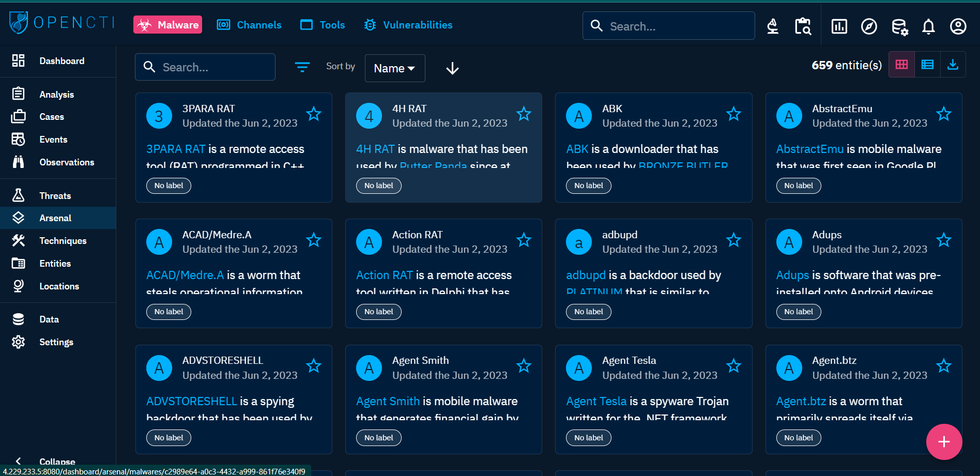Click No label chip on 3PARA RAT
This screenshot has width=980, height=476.
click(169, 186)
